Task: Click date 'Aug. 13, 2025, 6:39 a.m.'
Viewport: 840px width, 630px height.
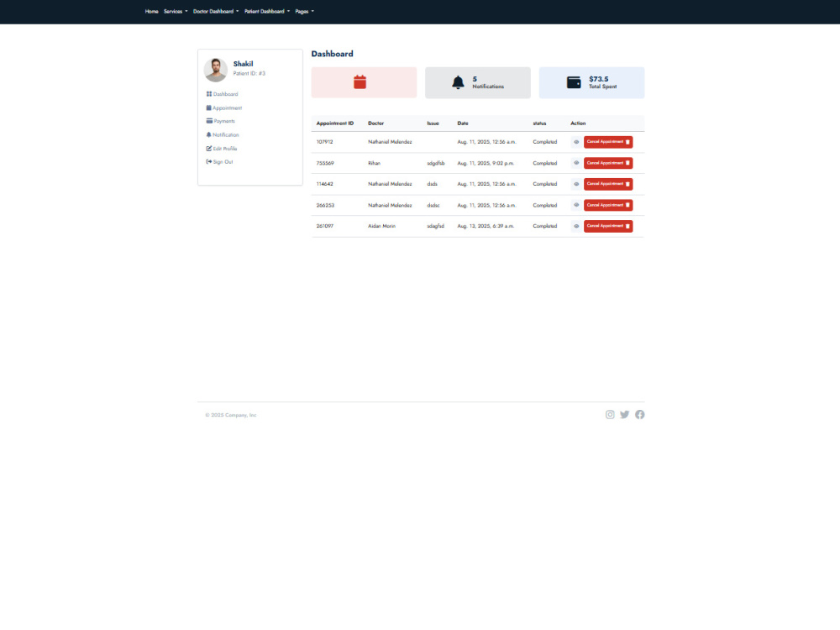Action: click(486, 226)
